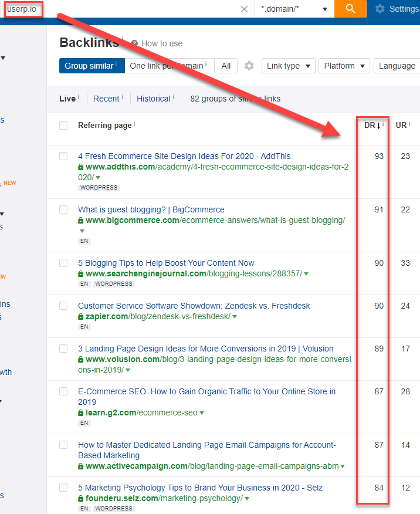Viewport: 420px width, 514px height.
Task: Click the DR value 93 for AddThis
Action: [379, 156]
